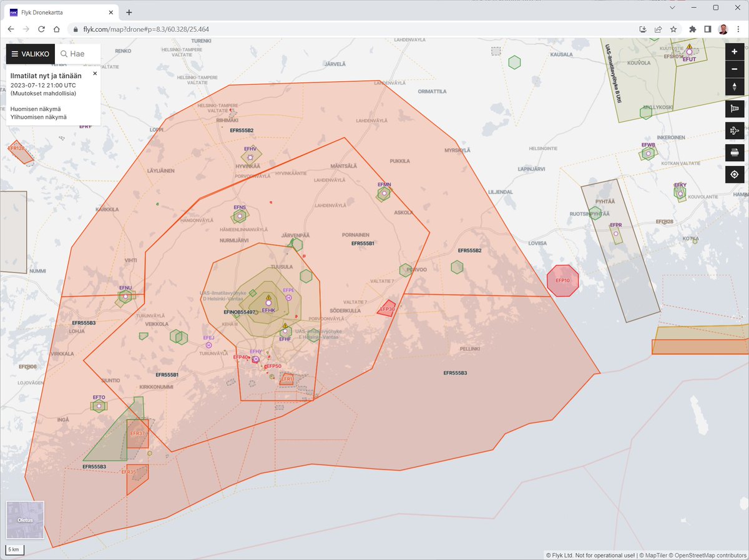This screenshot has height=560, width=749.
Task: Close the Ilmatilat nyt ja tänään panel
Action: point(95,73)
